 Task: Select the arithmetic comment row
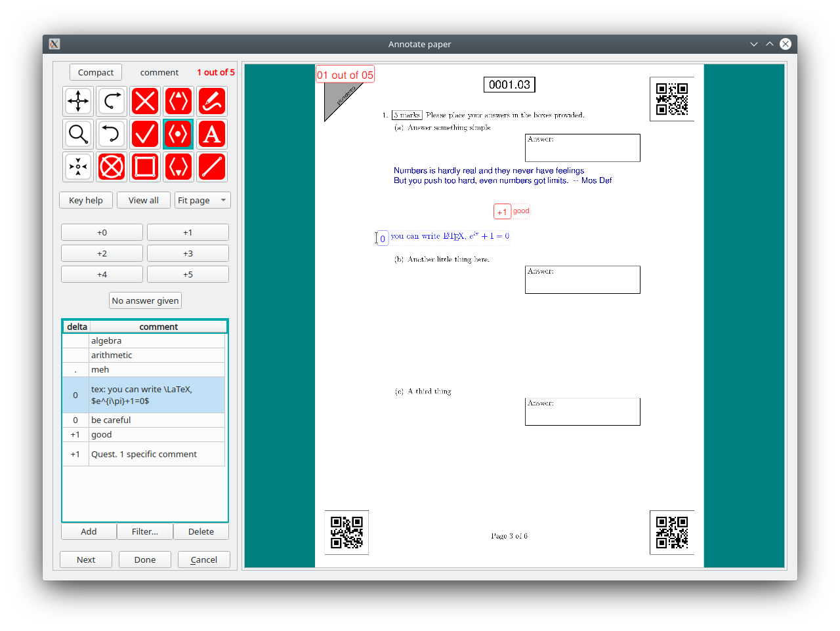click(x=144, y=355)
